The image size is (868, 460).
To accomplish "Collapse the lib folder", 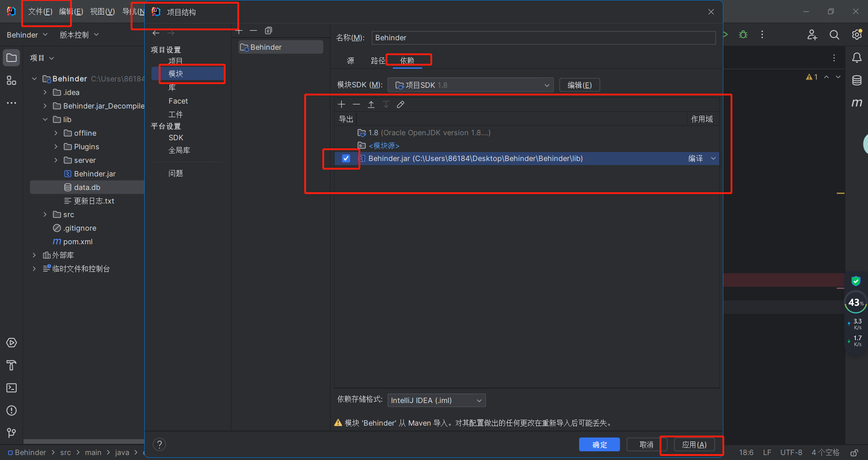I will pyautogui.click(x=45, y=119).
